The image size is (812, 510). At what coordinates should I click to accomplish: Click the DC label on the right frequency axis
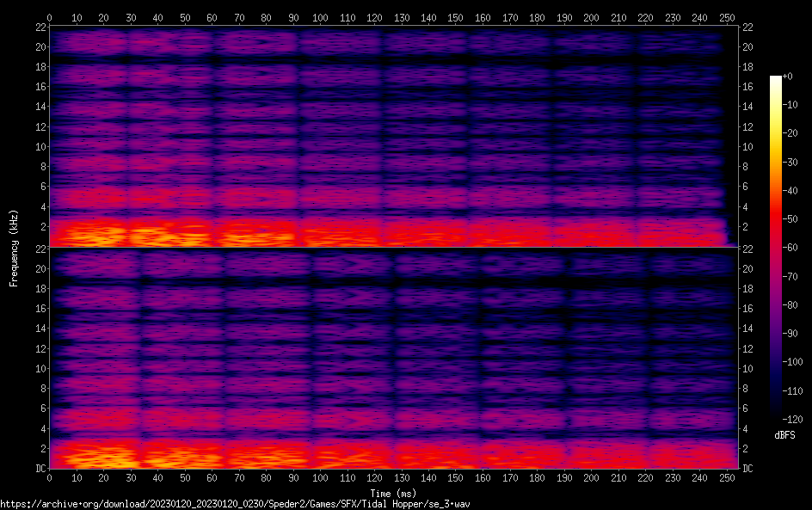pos(747,469)
